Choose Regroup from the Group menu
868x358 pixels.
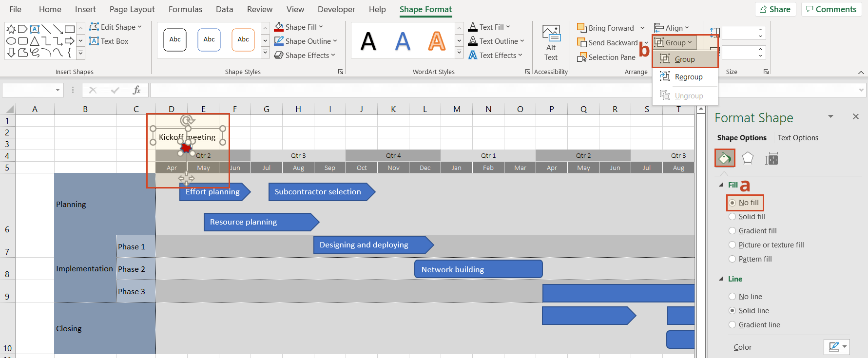click(688, 77)
